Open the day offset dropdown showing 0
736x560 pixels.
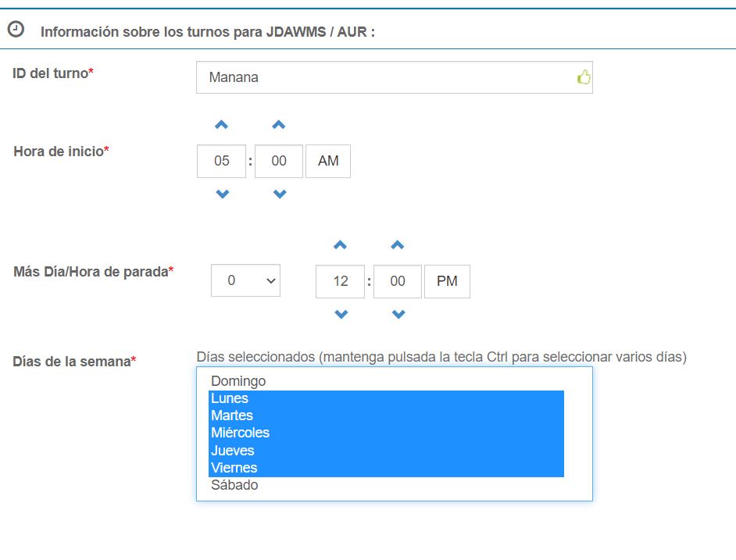[245, 281]
